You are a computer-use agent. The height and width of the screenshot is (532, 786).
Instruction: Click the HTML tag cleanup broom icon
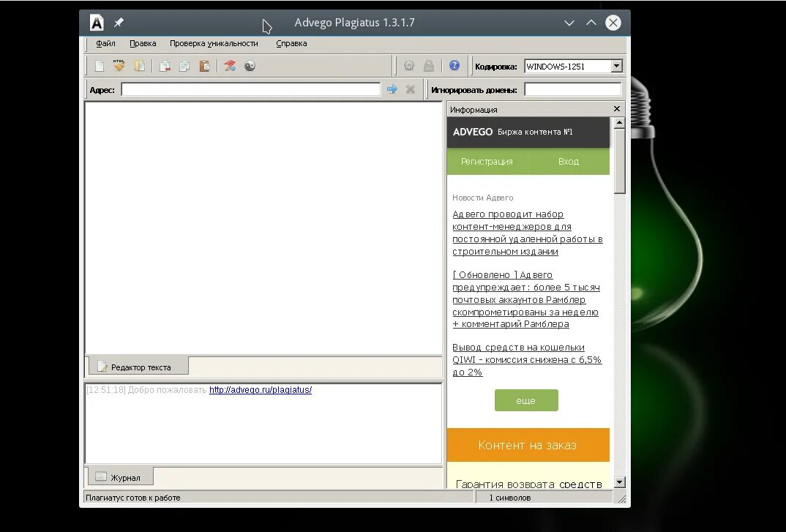[119, 66]
